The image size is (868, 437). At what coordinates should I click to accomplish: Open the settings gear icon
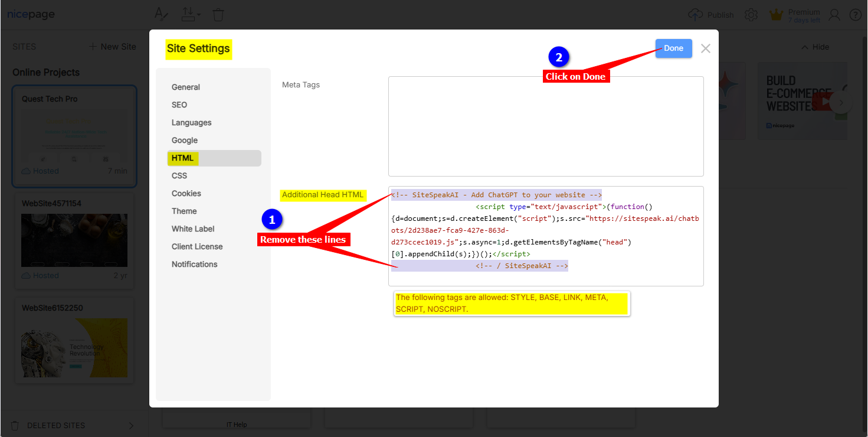(751, 15)
